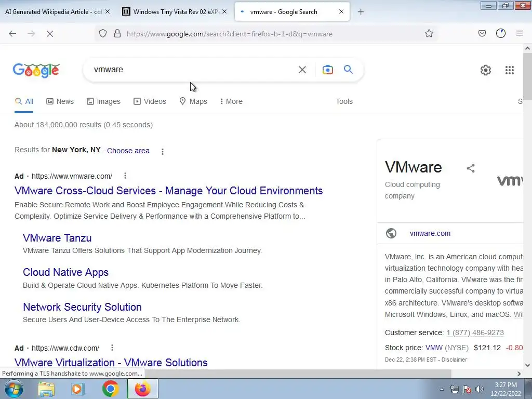Open Windows Explorer from taskbar
This screenshot has width=532, height=399.
click(x=46, y=389)
